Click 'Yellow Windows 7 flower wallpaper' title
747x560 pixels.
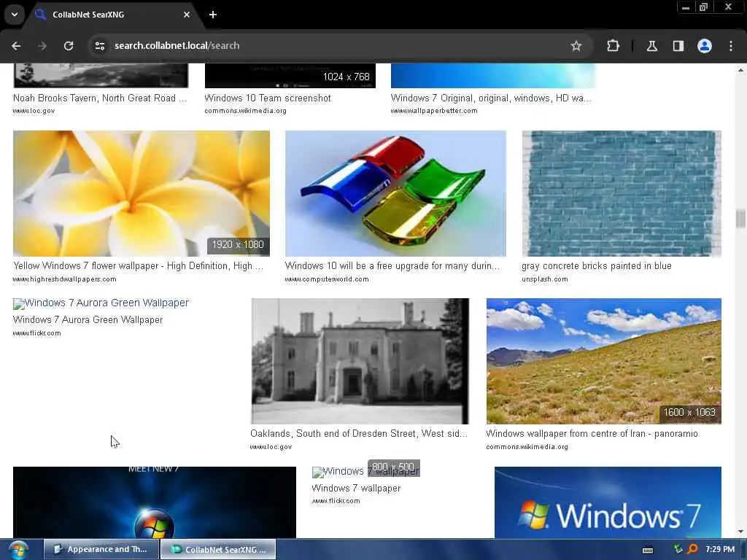click(138, 265)
